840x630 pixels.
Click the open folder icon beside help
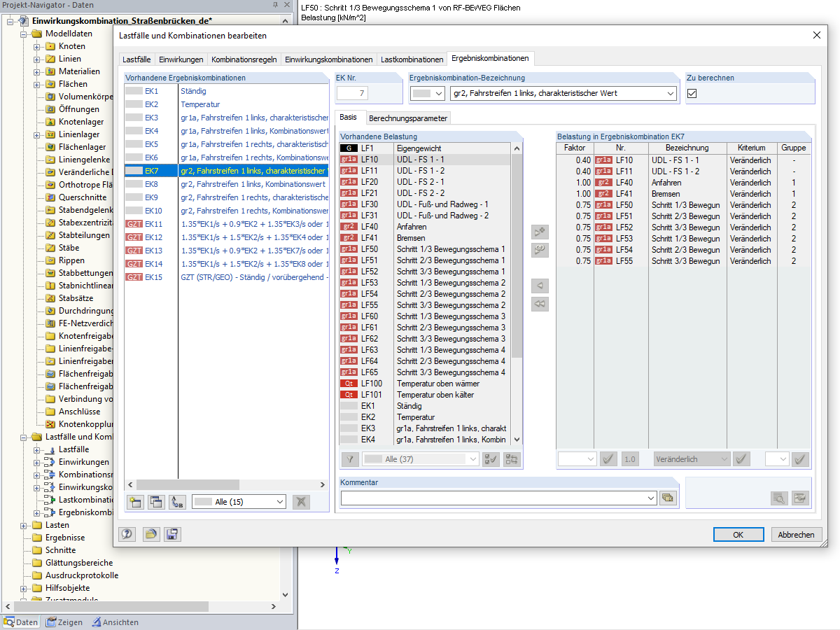150,534
